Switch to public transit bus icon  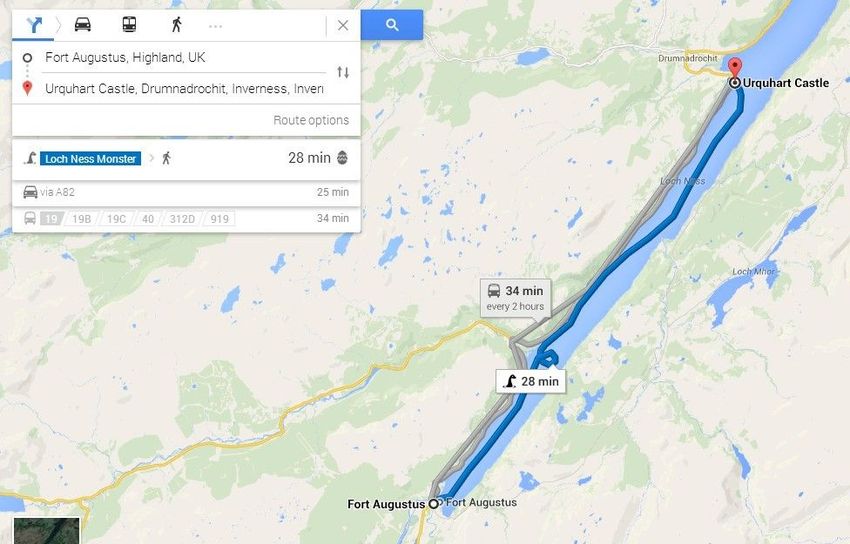129,24
